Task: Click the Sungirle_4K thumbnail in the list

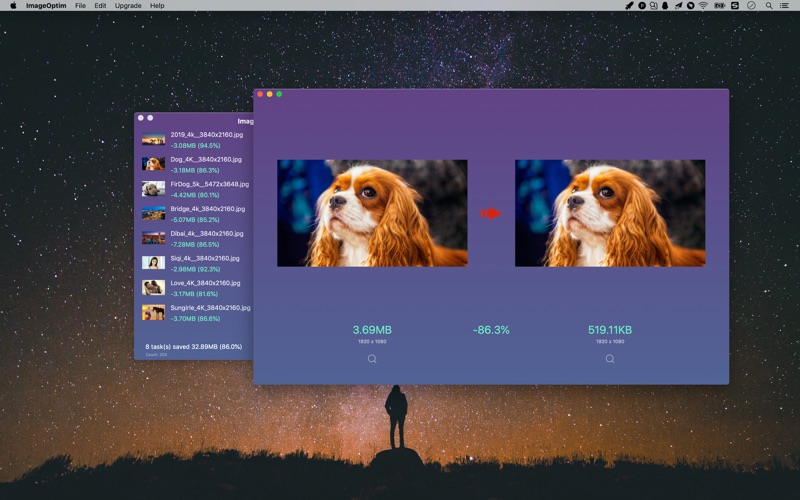Action: pyautogui.click(x=153, y=313)
